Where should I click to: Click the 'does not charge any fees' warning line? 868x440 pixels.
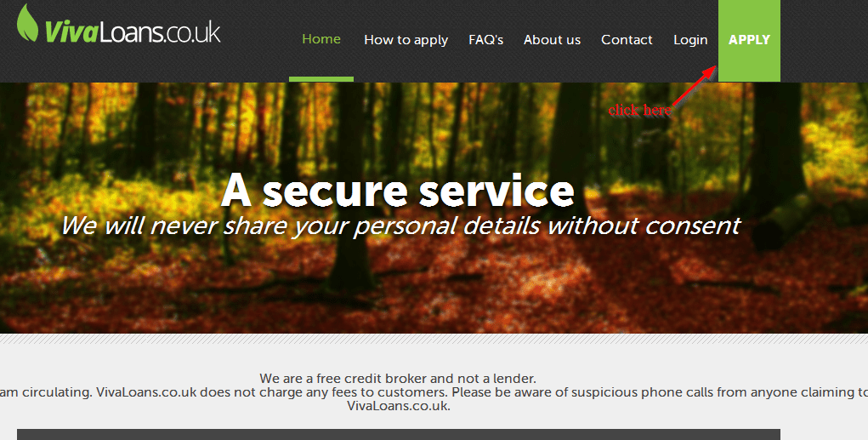point(434,392)
